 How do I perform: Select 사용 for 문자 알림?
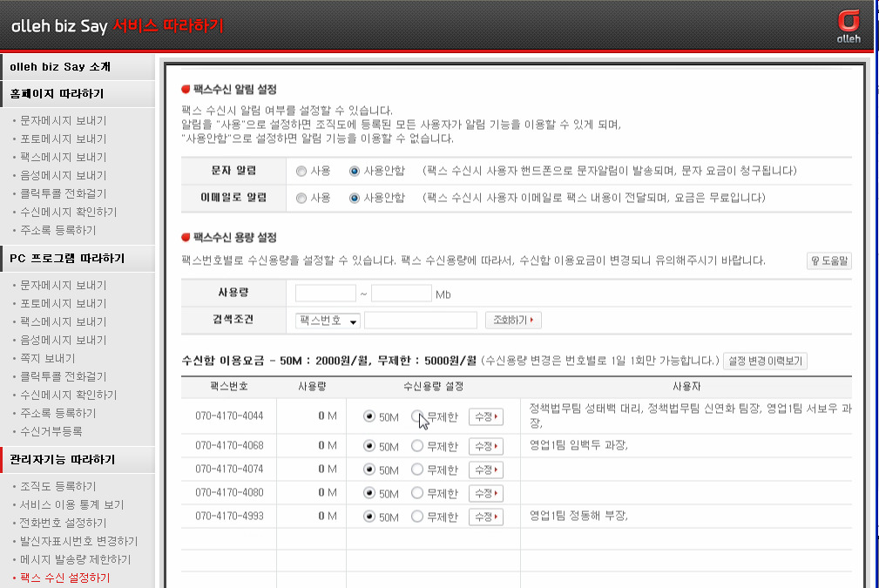tap(301, 171)
